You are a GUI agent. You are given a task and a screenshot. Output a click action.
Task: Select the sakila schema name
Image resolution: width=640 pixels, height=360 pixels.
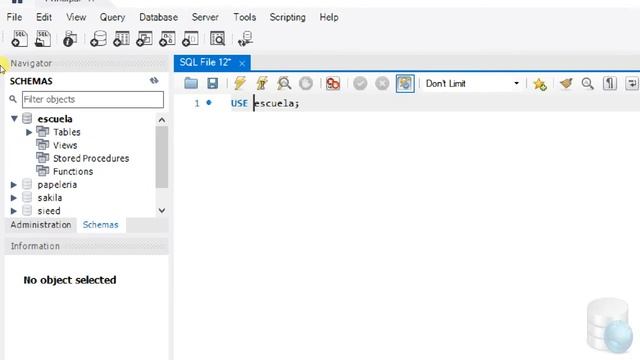50,198
